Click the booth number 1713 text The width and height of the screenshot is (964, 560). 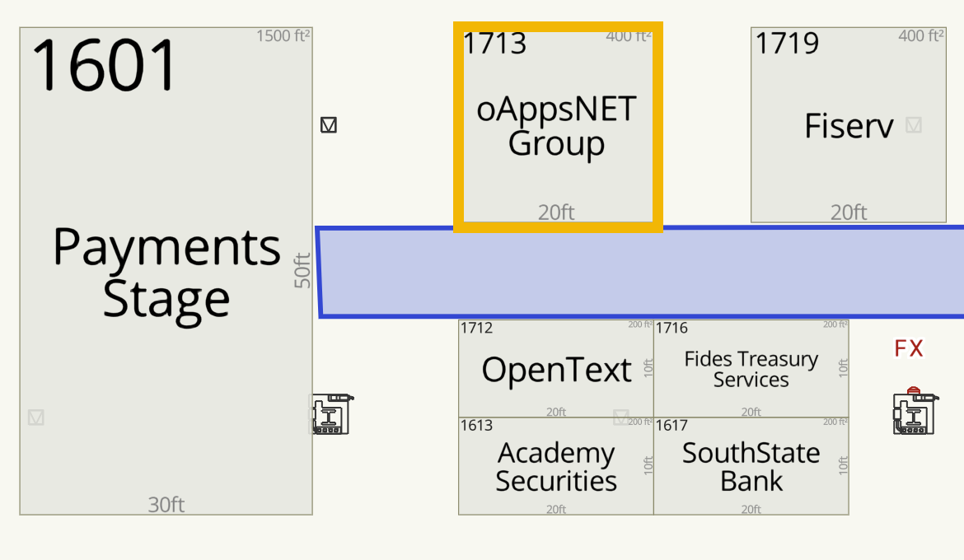(495, 44)
